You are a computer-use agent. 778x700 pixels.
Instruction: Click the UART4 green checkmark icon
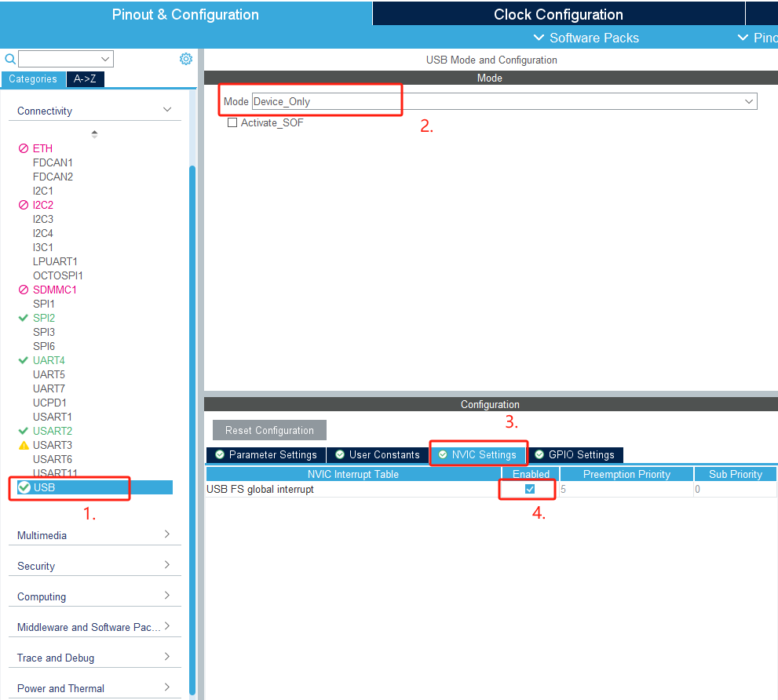pos(23,360)
